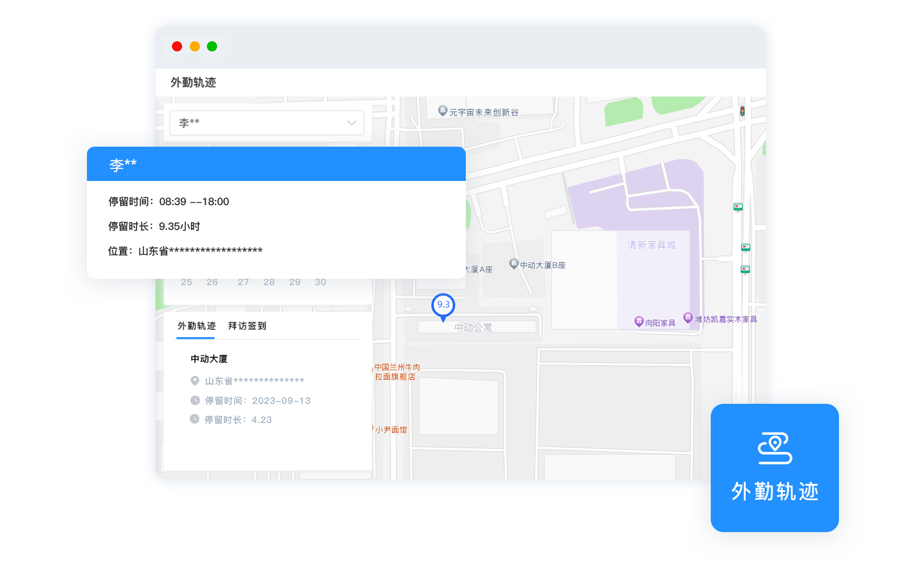Click the 小尹面馆 map label
Screen dimensions: 924x574
click(x=391, y=430)
